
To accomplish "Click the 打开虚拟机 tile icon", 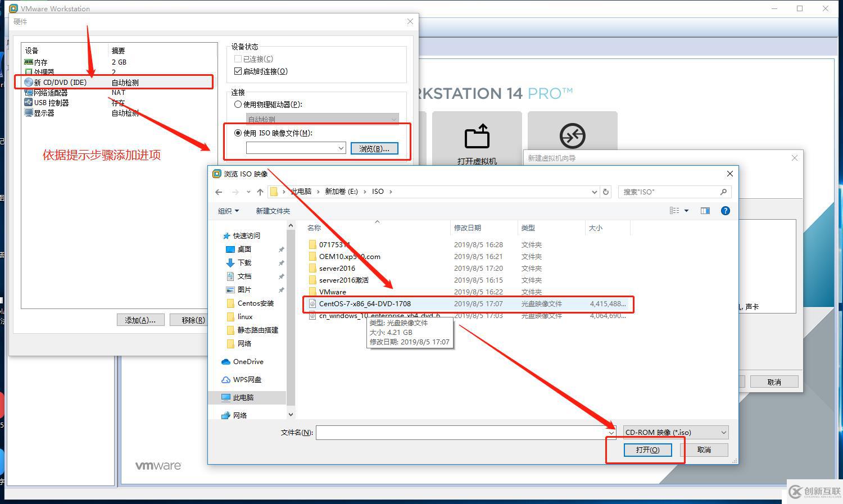I will point(477,137).
